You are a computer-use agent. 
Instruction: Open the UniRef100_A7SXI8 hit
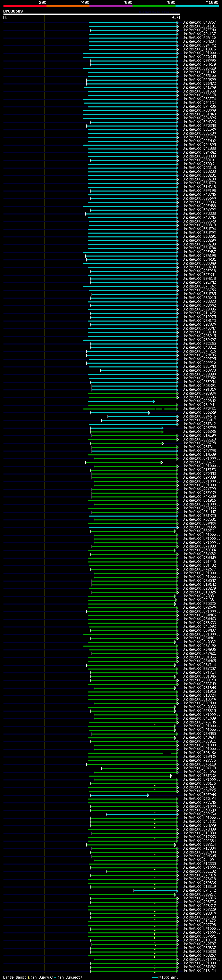[199, 880]
